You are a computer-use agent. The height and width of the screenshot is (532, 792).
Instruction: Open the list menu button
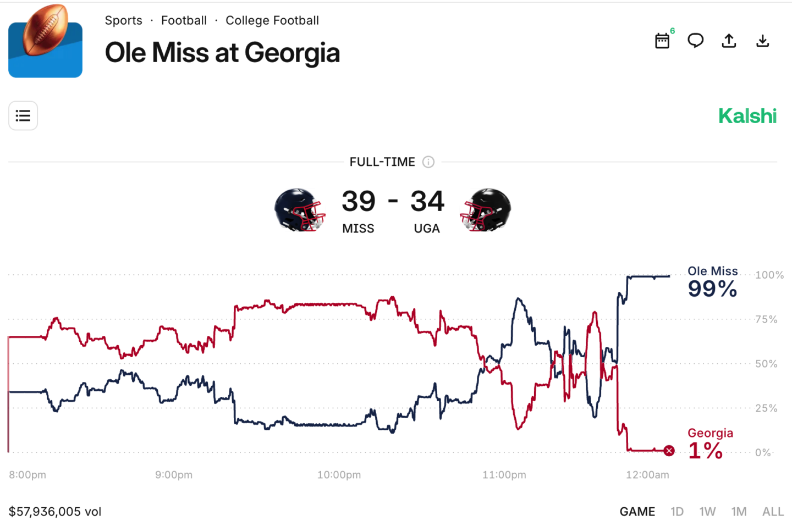(x=23, y=116)
